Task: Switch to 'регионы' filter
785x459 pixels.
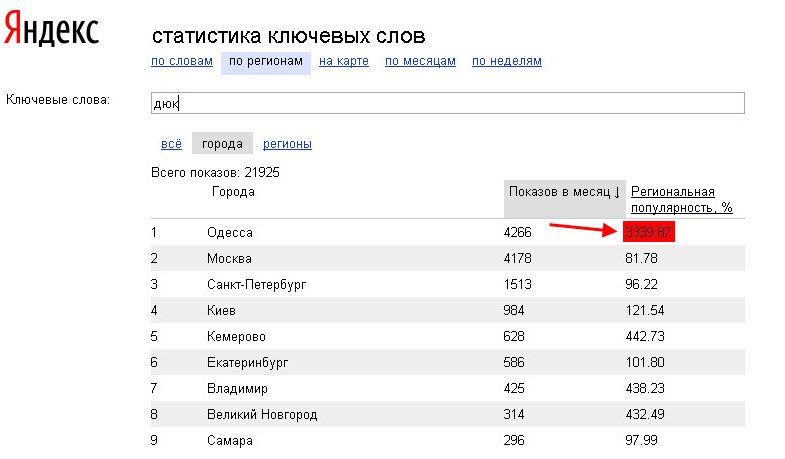Action: [287, 144]
